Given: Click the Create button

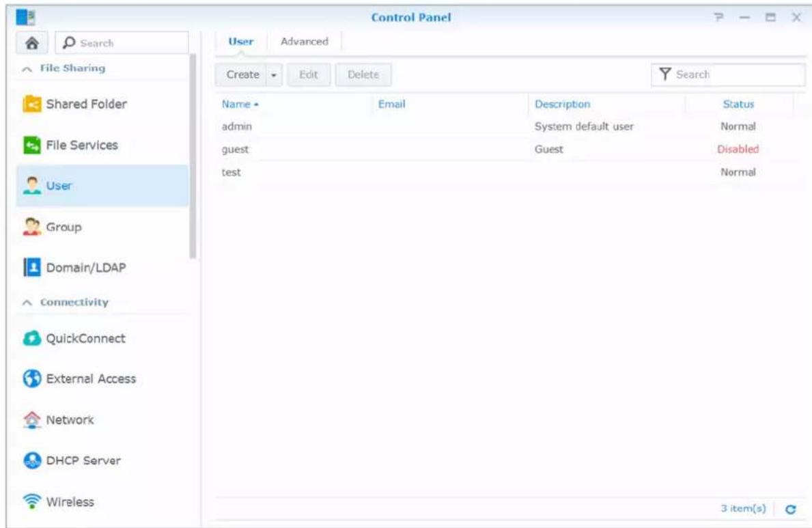Looking at the screenshot, I should tap(241, 75).
